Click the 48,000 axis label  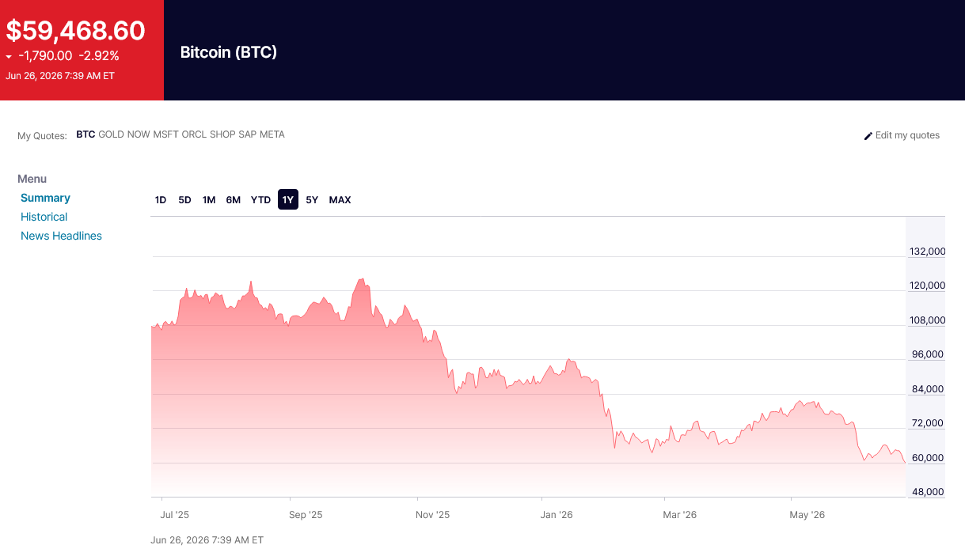pos(927,492)
